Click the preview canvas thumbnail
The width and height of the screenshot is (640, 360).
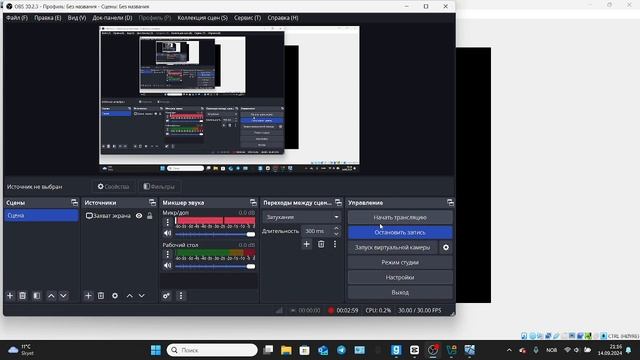[229, 99]
